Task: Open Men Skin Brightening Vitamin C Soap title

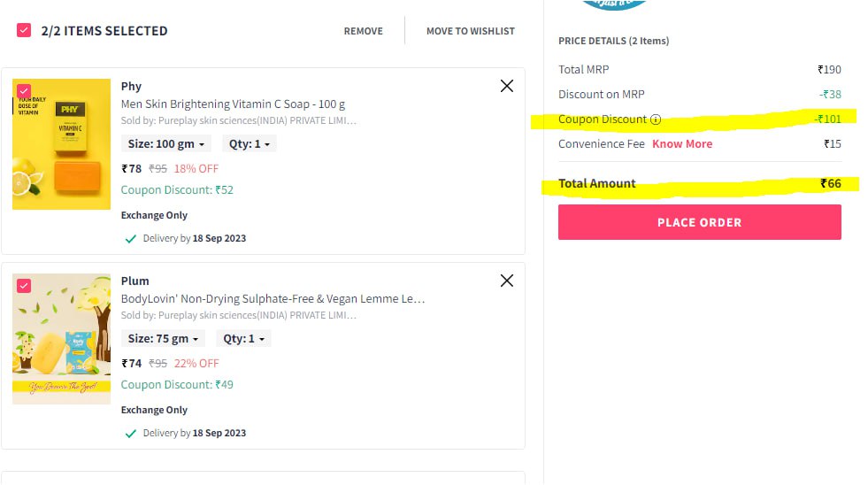Action: (x=233, y=104)
